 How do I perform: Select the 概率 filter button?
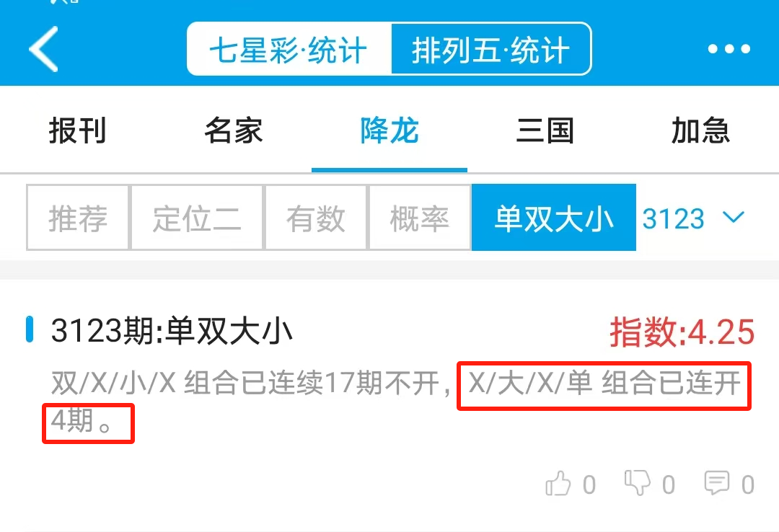point(420,218)
